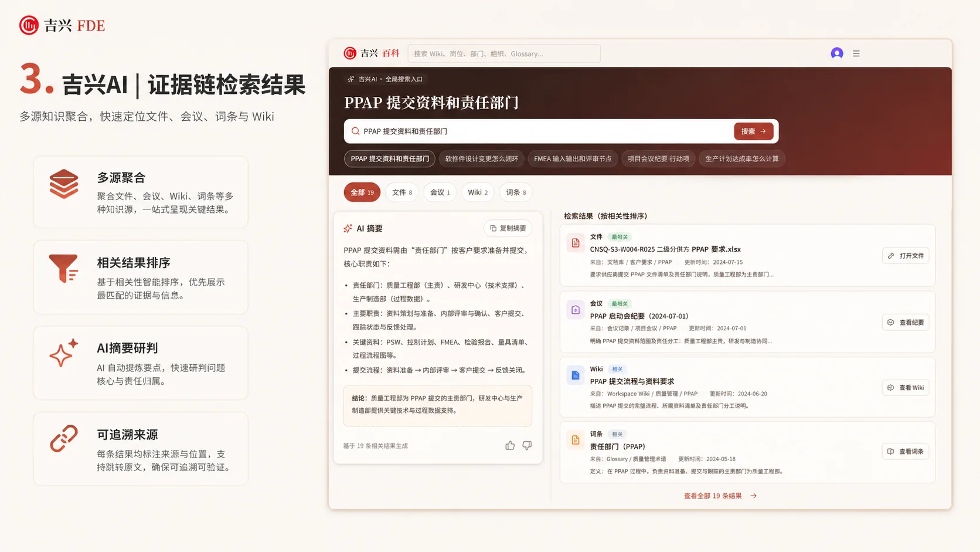Screen dimensions: 980x552
Task: Click the 相关 tag on Wiki result
Action: (617, 369)
